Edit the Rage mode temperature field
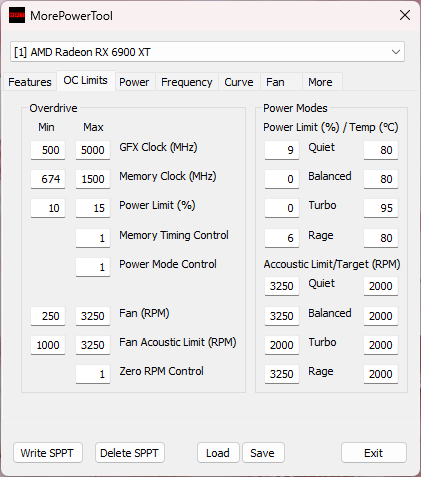This screenshot has height=477, width=421. 381,238
